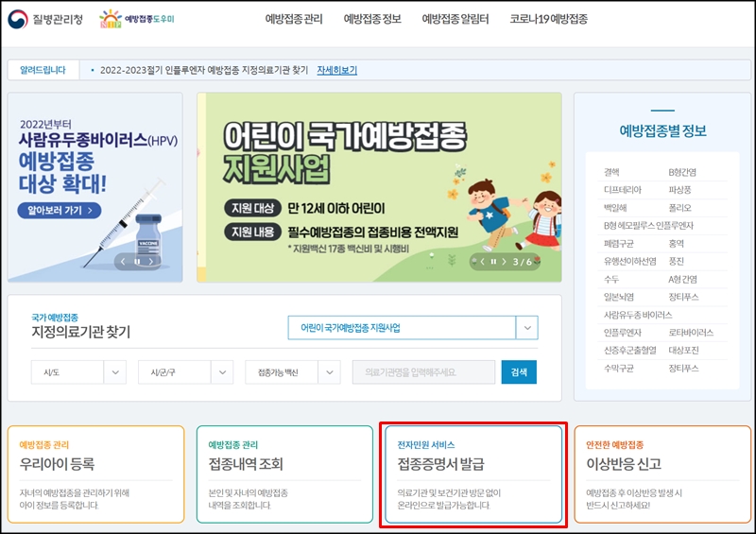
Task: Click the HPV 예방접종 대상 확대 banner
Action: click(95, 187)
